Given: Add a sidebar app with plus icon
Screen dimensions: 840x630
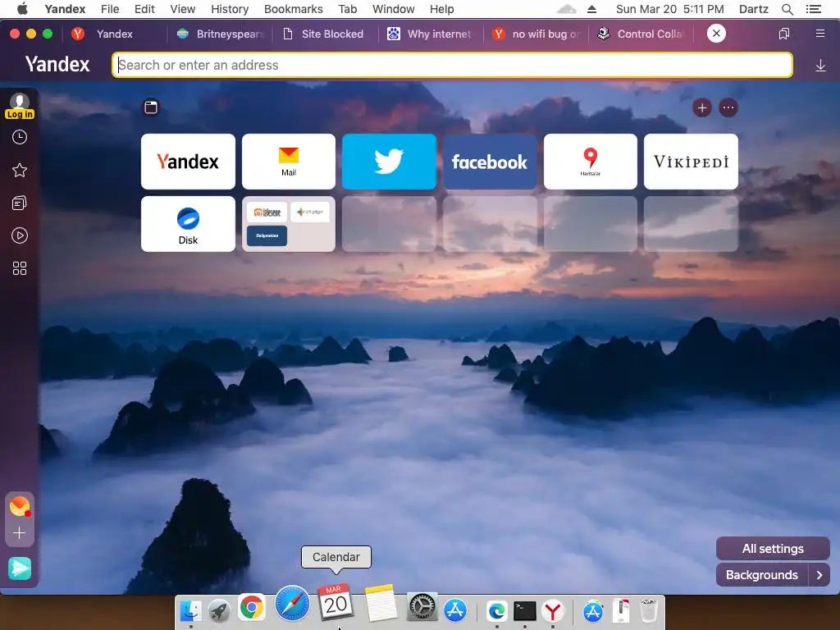Looking at the screenshot, I should pos(20,533).
